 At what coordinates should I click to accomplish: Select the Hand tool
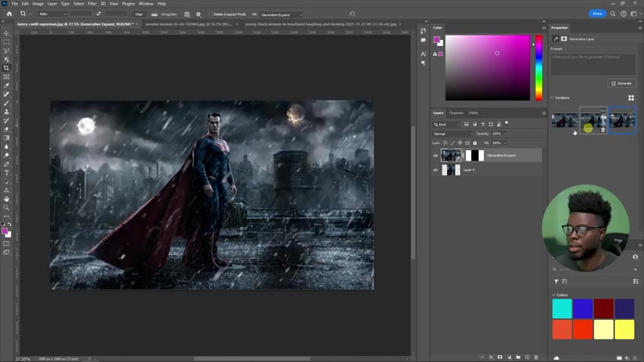[x=6, y=199]
